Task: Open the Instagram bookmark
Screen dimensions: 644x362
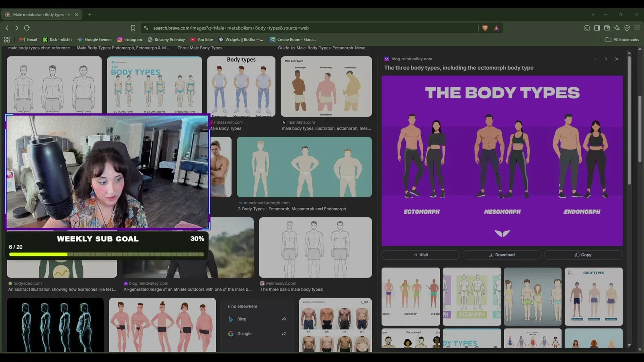Action: pos(130,39)
